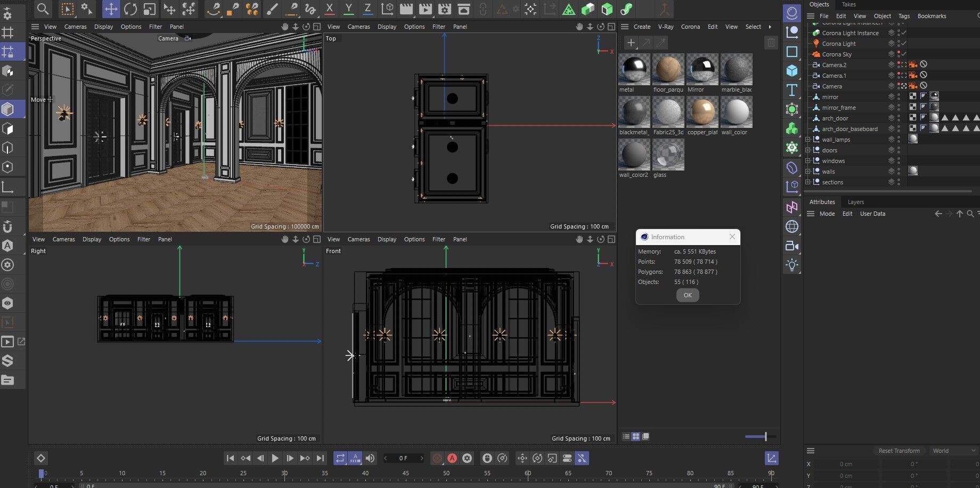
Task: Select the Scale tool
Action: click(x=150, y=9)
